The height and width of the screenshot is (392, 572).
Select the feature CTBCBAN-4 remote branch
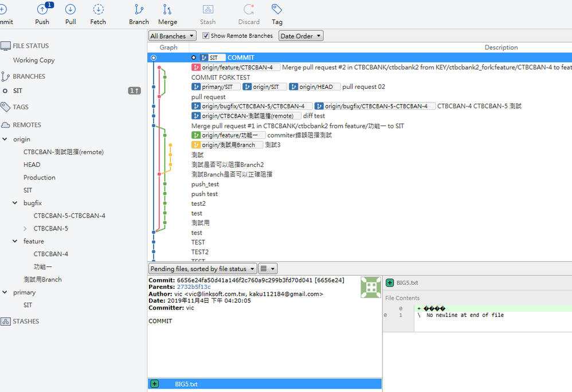click(50, 254)
